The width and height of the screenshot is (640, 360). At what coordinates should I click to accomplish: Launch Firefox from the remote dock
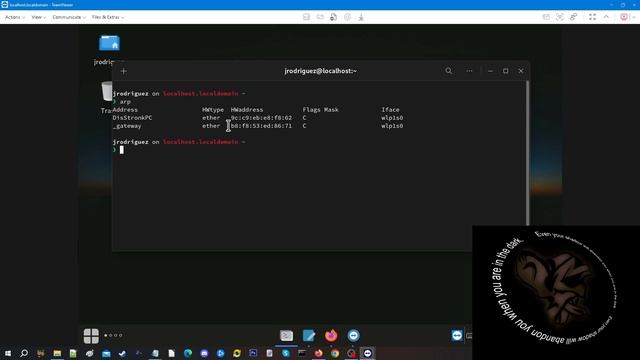(x=331, y=336)
